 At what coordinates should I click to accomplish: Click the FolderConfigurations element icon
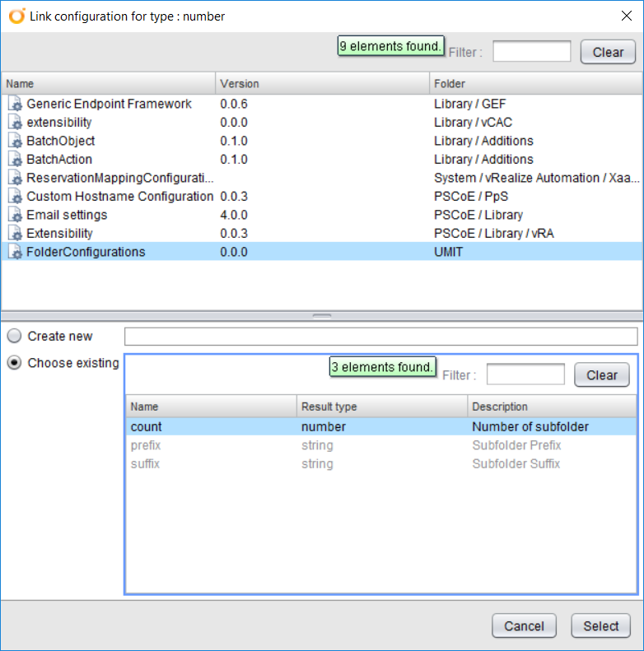tap(15, 253)
